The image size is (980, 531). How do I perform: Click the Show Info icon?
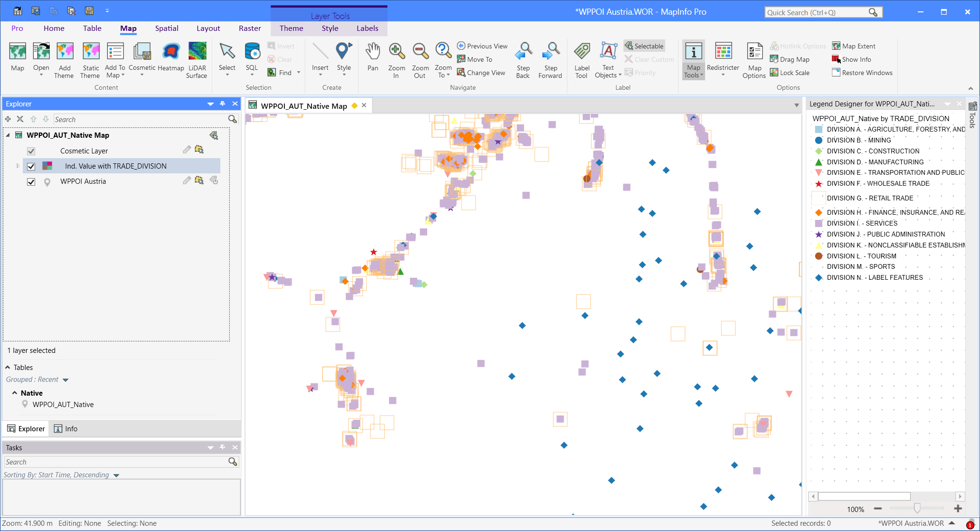pos(836,59)
